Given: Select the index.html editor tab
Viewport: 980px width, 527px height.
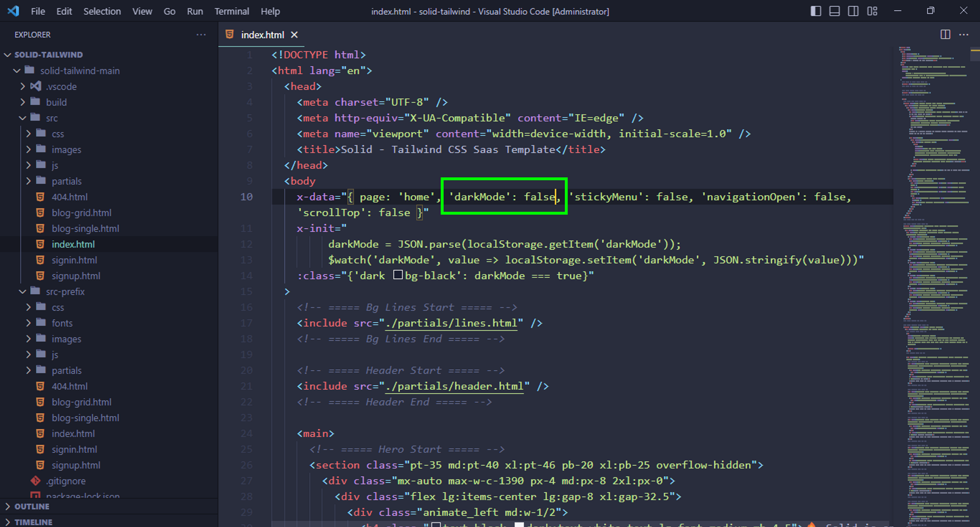Looking at the screenshot, I should [263, 35].
